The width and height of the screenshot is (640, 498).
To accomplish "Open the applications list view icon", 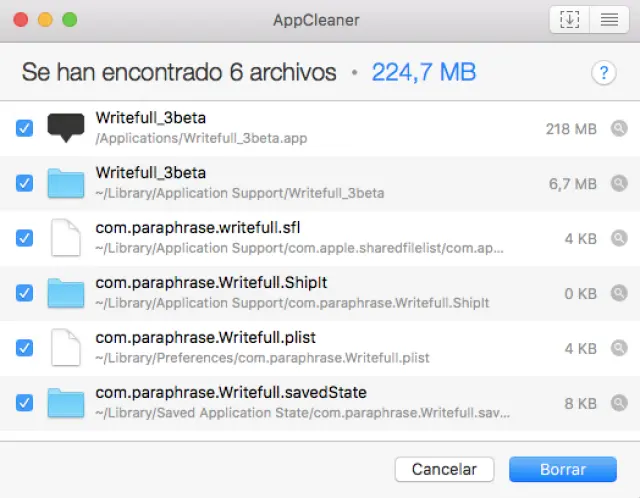I will (x=608, y=19).
